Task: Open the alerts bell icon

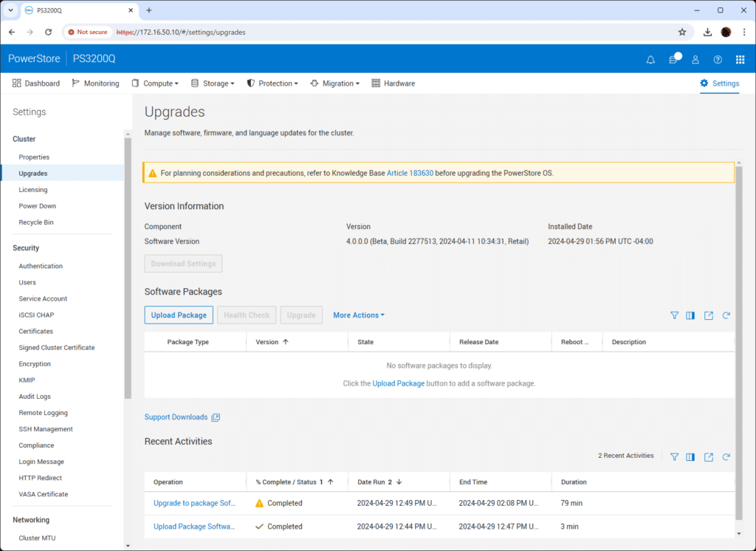Action: pyautogui.click(x=650, y=59)
